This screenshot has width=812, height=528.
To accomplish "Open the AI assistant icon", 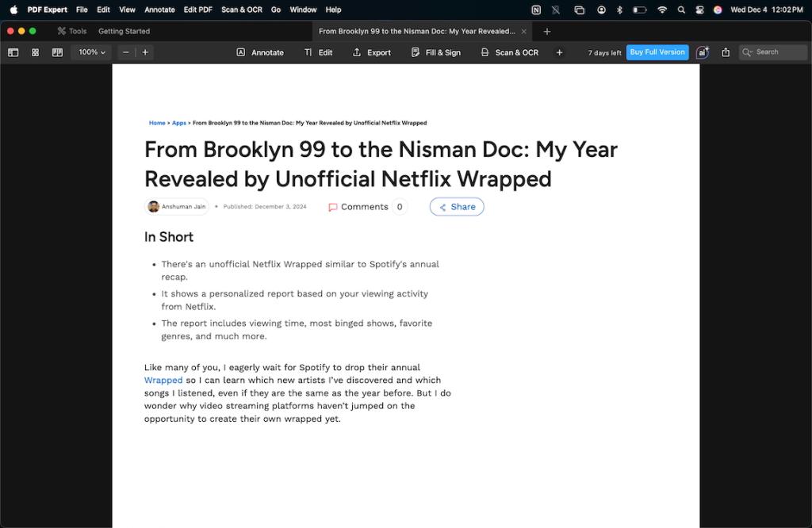I will [x=703, y=52].
